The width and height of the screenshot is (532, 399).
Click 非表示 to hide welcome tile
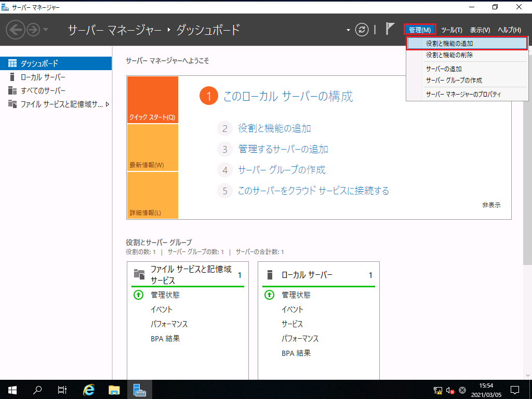click(491, 205)
